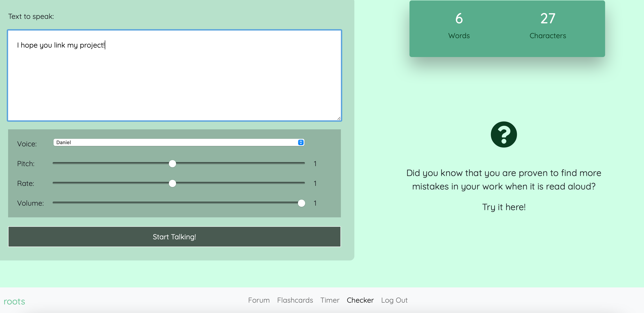Click the Pitch slider handle
The width and height of the screenshot is (644, 313).
[x=172, y=164]
